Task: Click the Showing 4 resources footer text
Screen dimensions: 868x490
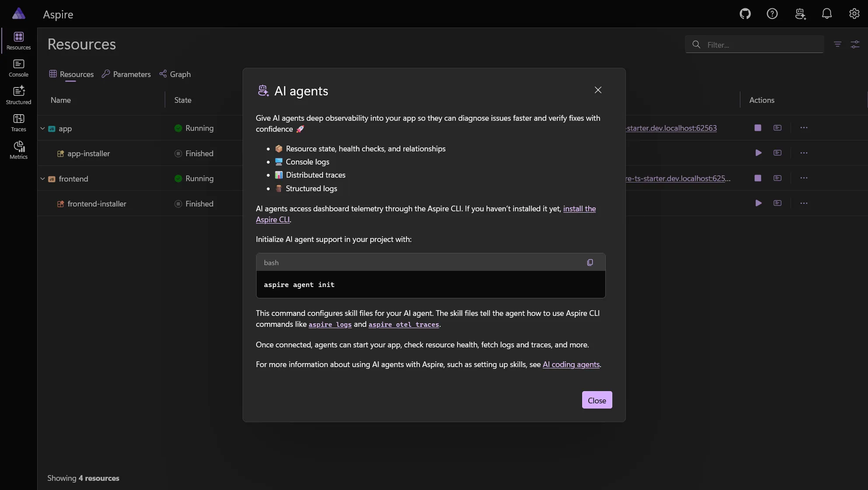Action: (83, 478)
